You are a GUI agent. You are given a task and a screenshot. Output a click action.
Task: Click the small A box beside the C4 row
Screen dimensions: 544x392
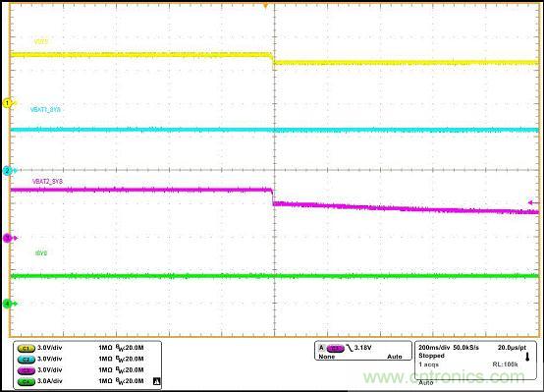click(x=156, y=381)
